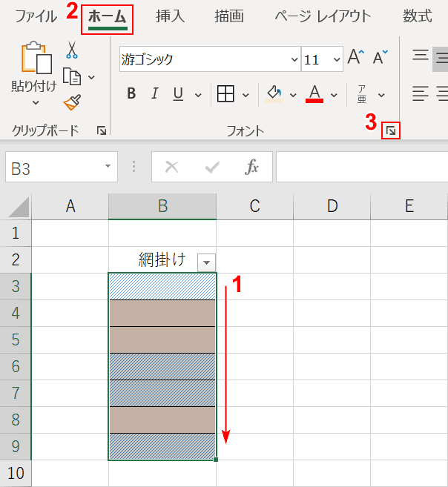Screen dimensions: 448x487
Task: Expand the font color palette arrow
Action: click(334, 95)
